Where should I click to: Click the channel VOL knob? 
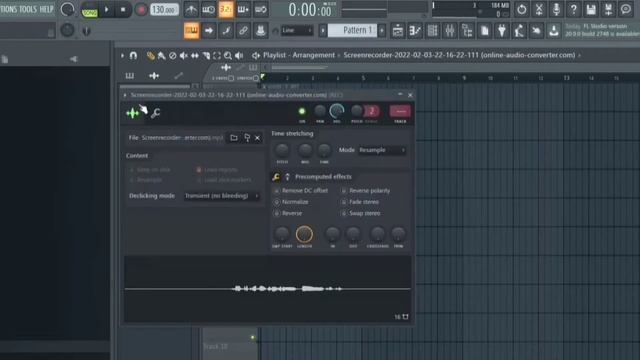pos(337,111)
